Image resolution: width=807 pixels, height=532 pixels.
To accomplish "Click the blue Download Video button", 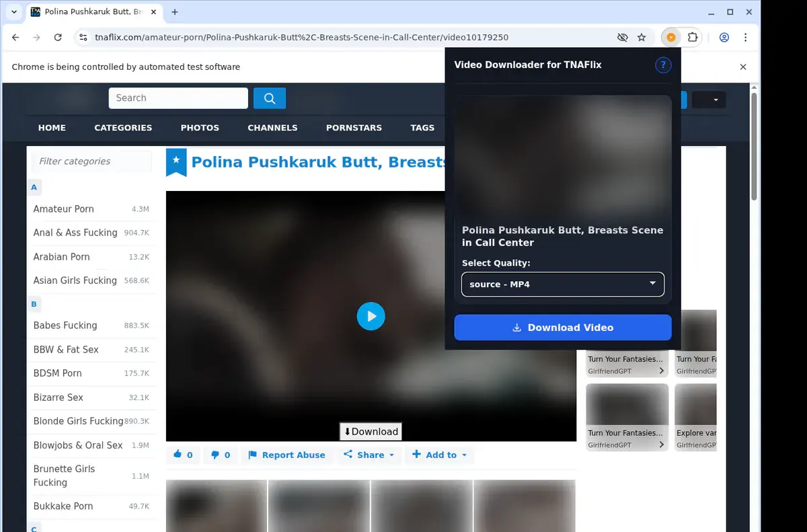I will [x=563, y=328].
